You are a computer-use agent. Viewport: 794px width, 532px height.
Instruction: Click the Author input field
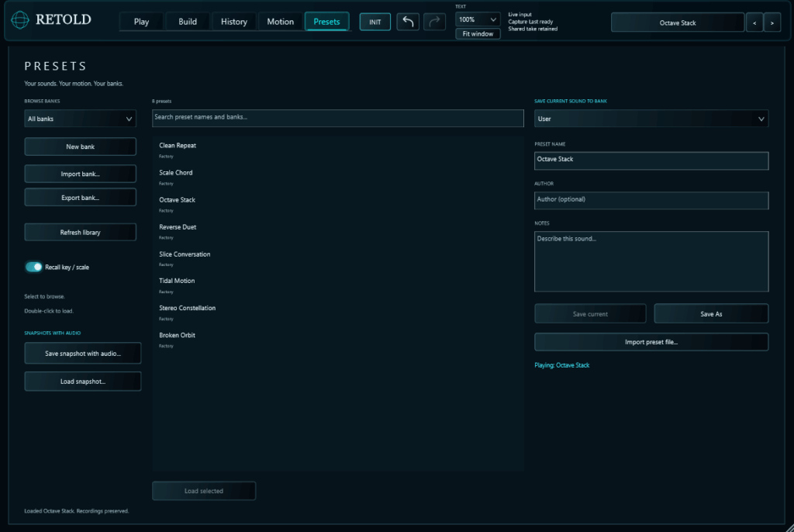pyautogui.click(x=651, y=200)
